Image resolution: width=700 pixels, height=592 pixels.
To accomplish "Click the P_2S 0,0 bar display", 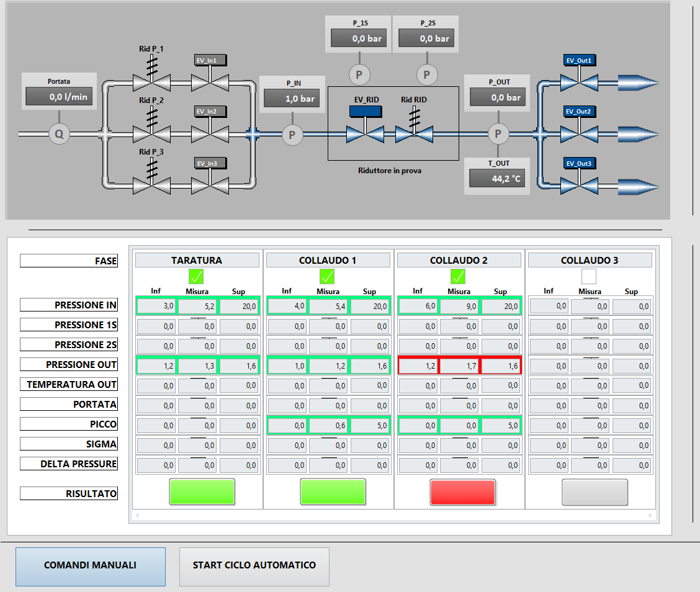I will pos(426,38).
